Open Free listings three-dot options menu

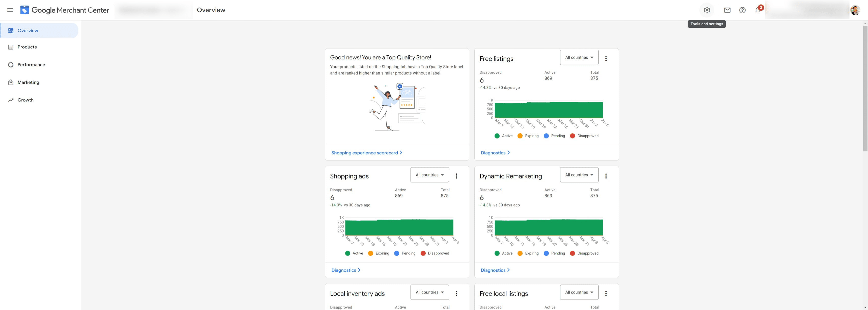point(606,59)
